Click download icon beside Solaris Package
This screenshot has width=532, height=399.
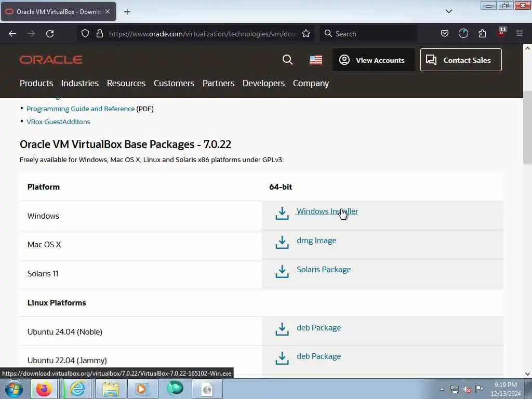(x=282, y=271)
